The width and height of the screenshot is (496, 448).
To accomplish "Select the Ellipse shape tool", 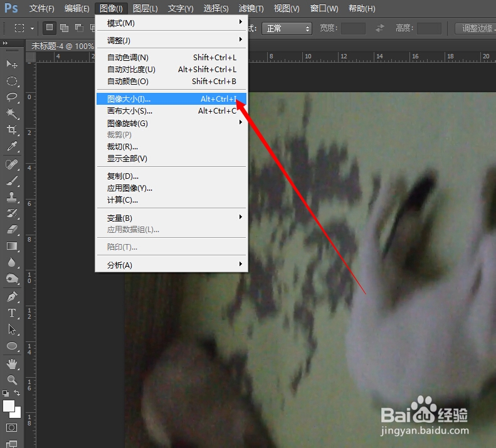I will [x=12, y=346].
